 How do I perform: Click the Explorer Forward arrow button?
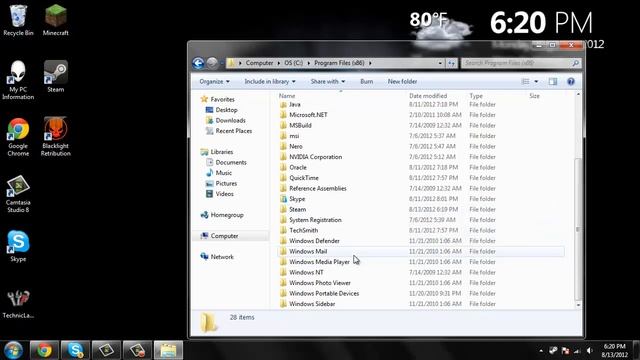click(212, 63)
